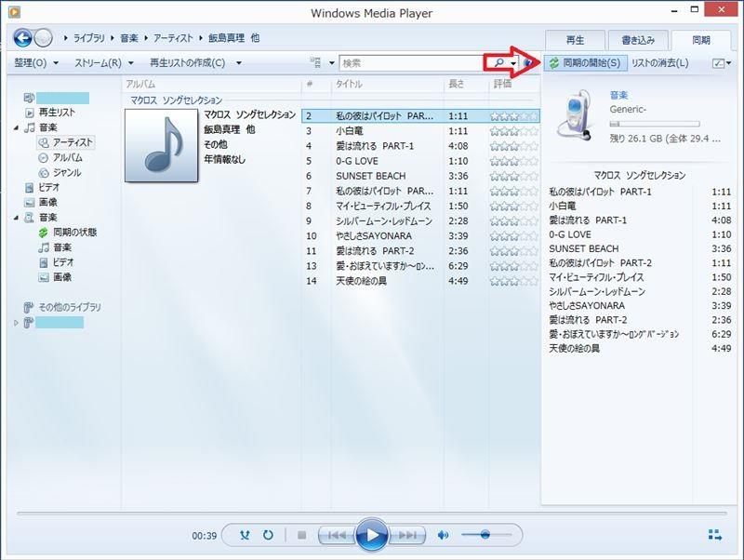Select アーティスト in the breadcrumb

point(173,38)
